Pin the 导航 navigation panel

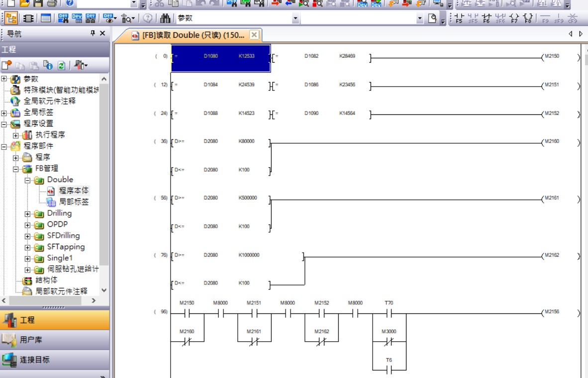coord(93,33)
